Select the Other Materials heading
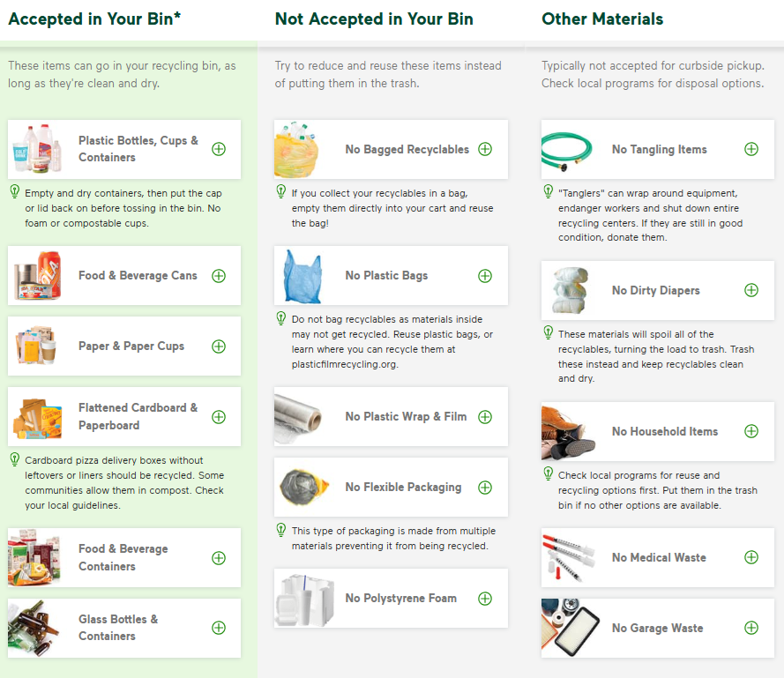784x678 pixels. (x=602, y=19)
